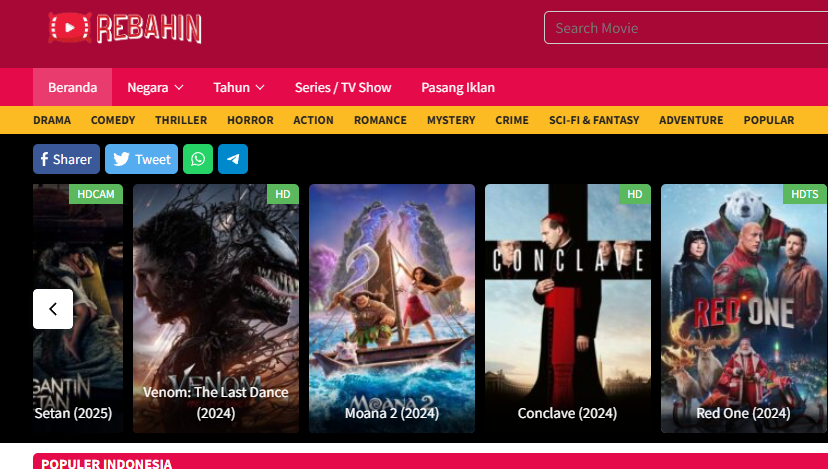Share via the Facebook Sharer button
Screen dimensions: 828x469
(x=67, y=159)
